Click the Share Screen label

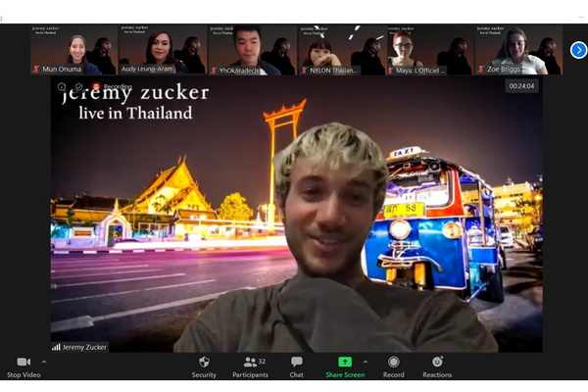pyautogui.click(x=345, y=374)
